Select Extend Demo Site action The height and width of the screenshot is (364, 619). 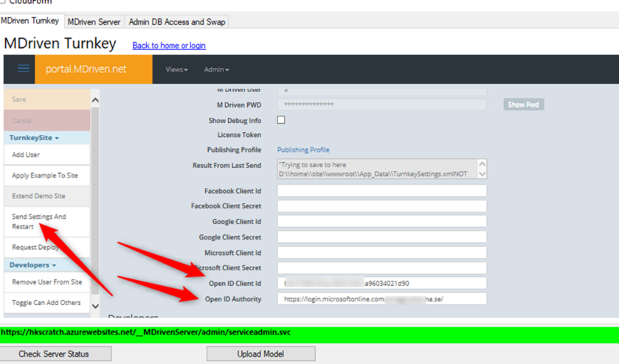(47, 196)
